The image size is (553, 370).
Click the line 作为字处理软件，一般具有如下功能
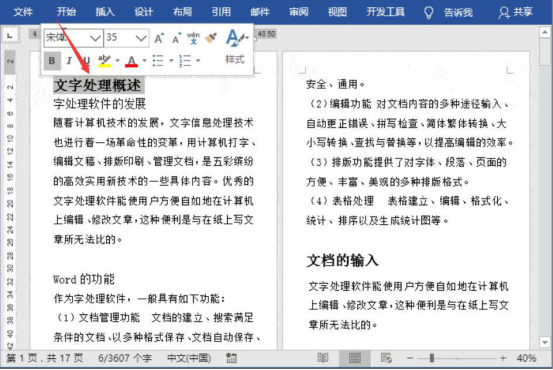139,299
